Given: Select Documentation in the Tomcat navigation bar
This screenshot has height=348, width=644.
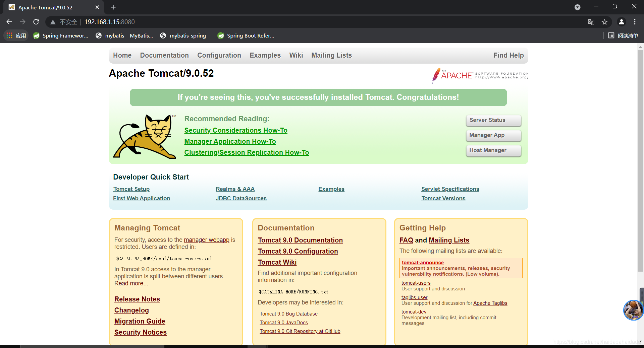Looking at the screenshot, I should (x=164, y=55).
